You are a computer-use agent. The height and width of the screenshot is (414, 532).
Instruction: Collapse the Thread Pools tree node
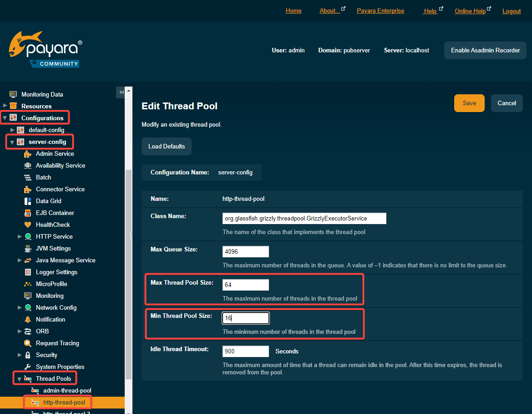(20, 378)
